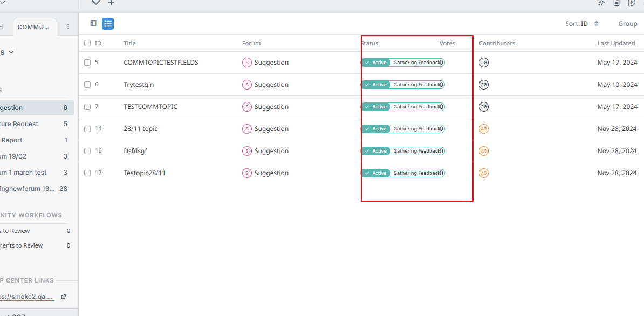Image resolution: width=644 pixels, height=316 pixels.
Task: Click the plus icon to add a new tab
Action: pyautogui.click(x=111, y=3)
